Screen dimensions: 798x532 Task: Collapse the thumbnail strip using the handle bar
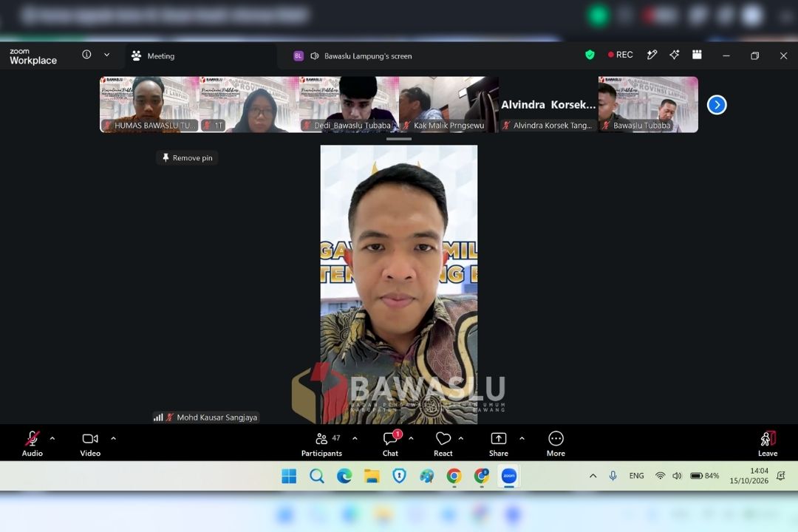(399, 138)
